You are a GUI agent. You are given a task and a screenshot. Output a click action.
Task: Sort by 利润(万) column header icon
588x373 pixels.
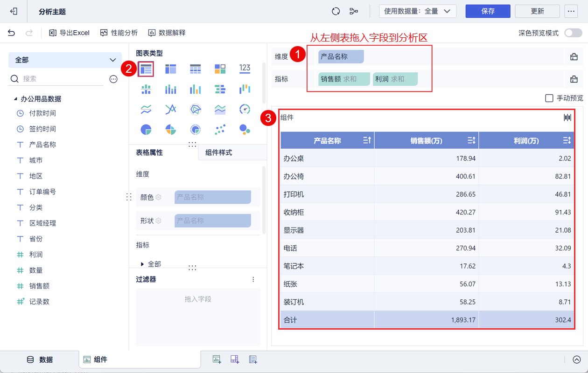click(567, 140)
